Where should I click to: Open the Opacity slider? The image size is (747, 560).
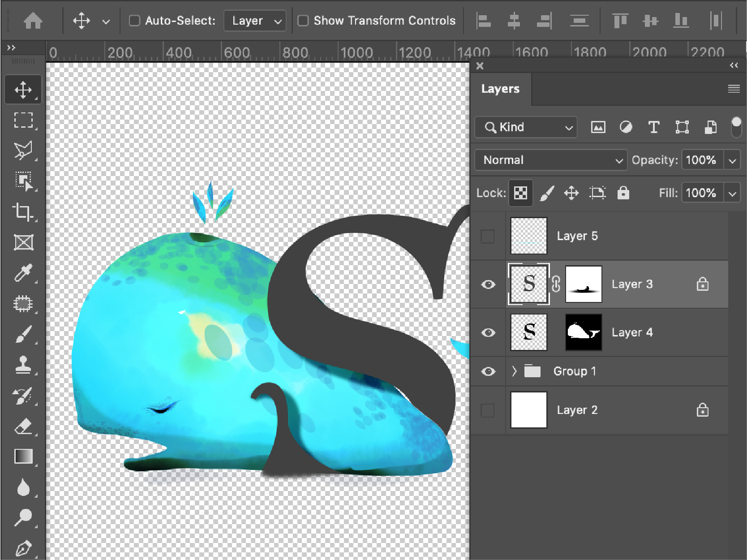point(733,160)
